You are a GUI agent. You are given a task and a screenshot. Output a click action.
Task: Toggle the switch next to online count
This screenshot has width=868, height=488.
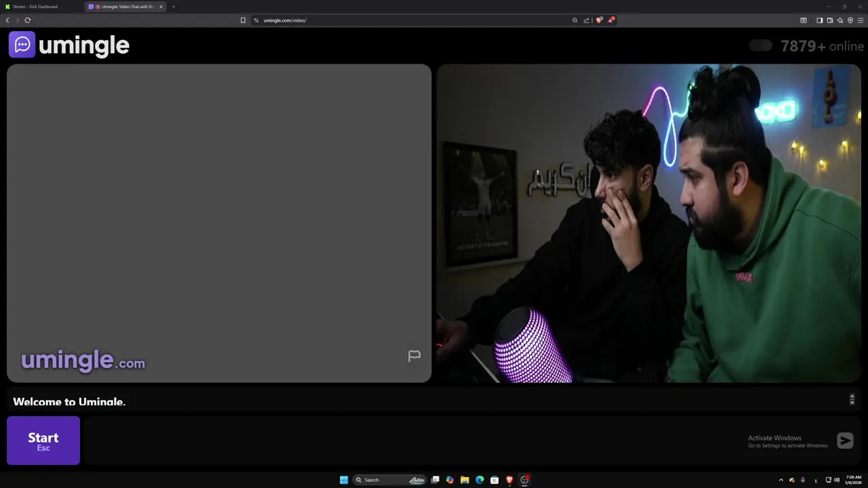[760, 45]
